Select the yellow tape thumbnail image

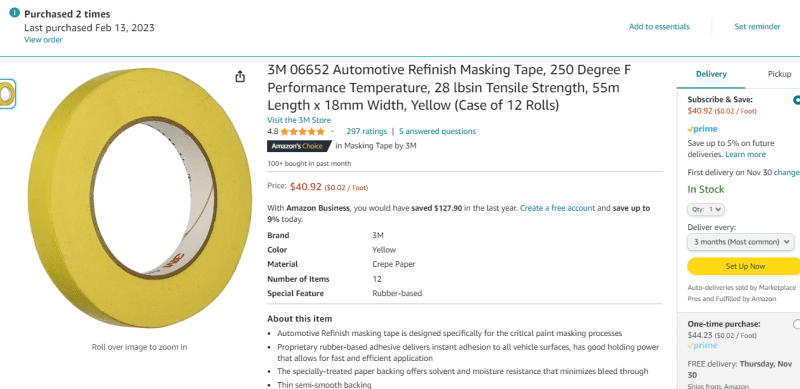[x=7, y=94]
